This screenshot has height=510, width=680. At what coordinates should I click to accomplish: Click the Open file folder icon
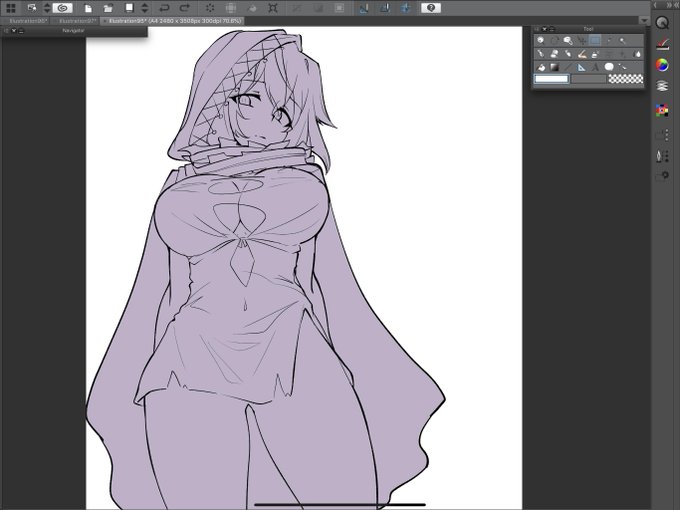(108, 8)
